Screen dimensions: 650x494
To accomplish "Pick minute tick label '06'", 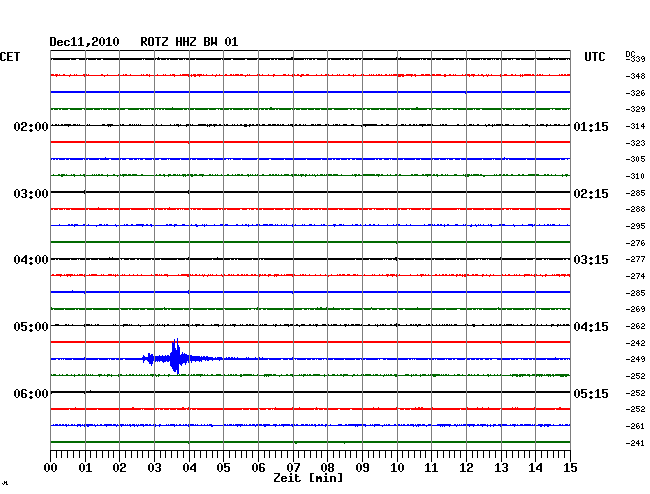I will [x=258, y=468].
